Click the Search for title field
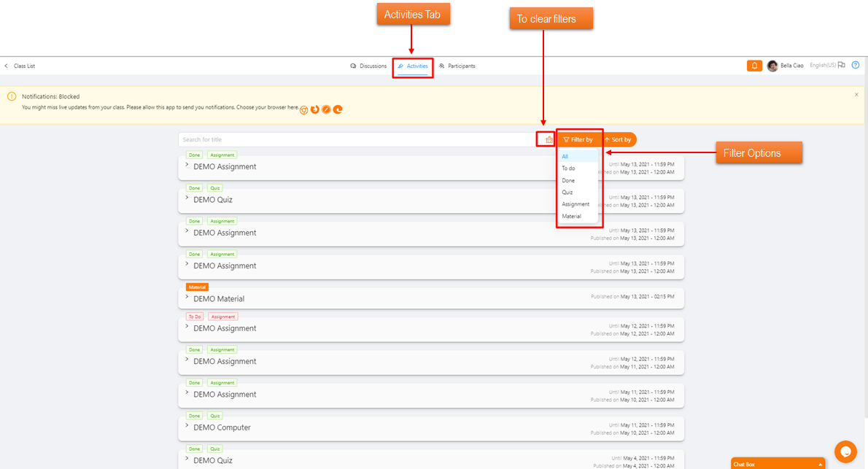Image resolution: width=868 pixels, height=469 pixels. (356, 139)
